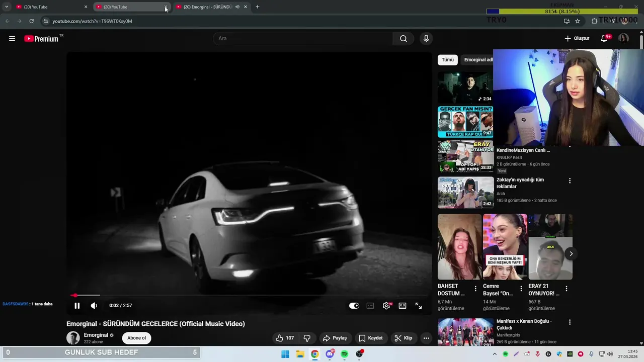Open NVIDIA tray icon
The height and width of the screenshot is (362, 644).
tap(570, 354)
